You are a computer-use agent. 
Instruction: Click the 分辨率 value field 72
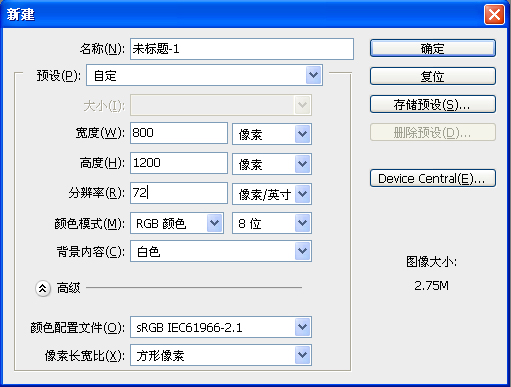coord(179,193)
